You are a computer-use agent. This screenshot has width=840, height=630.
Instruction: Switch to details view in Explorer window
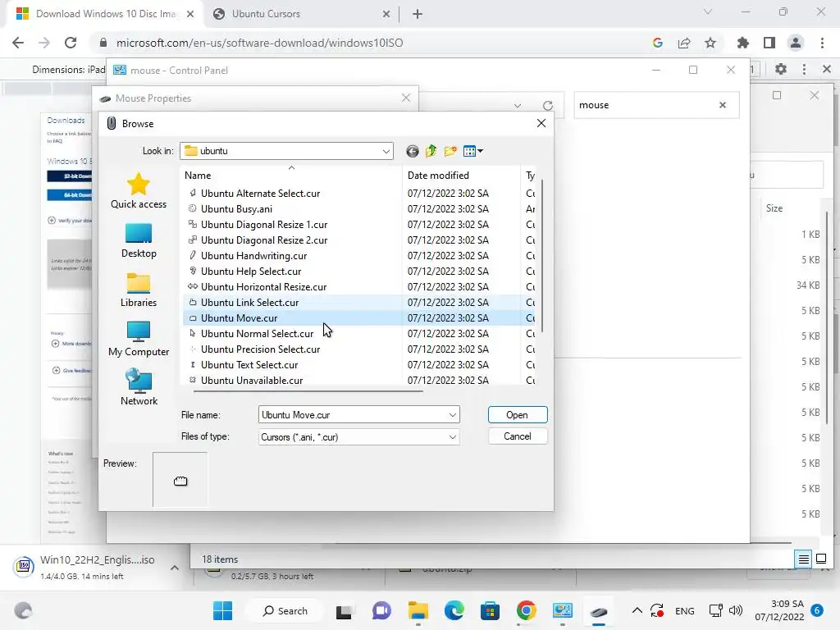[x=804, y=559]
